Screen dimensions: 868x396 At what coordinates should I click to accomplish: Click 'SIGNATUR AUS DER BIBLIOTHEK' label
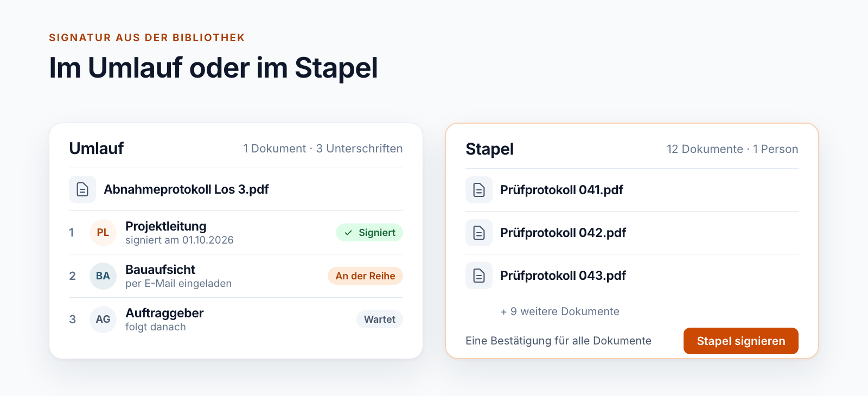coord(147,37)
